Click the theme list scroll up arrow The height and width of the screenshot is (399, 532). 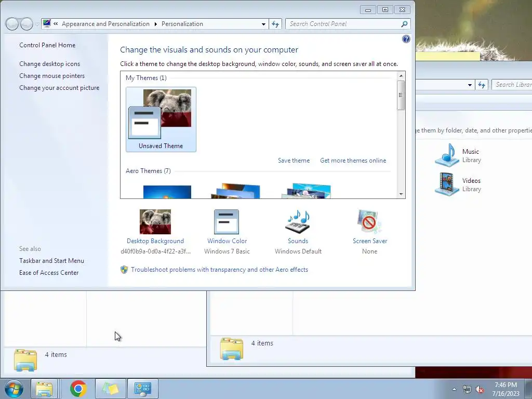tap(401, 76)
